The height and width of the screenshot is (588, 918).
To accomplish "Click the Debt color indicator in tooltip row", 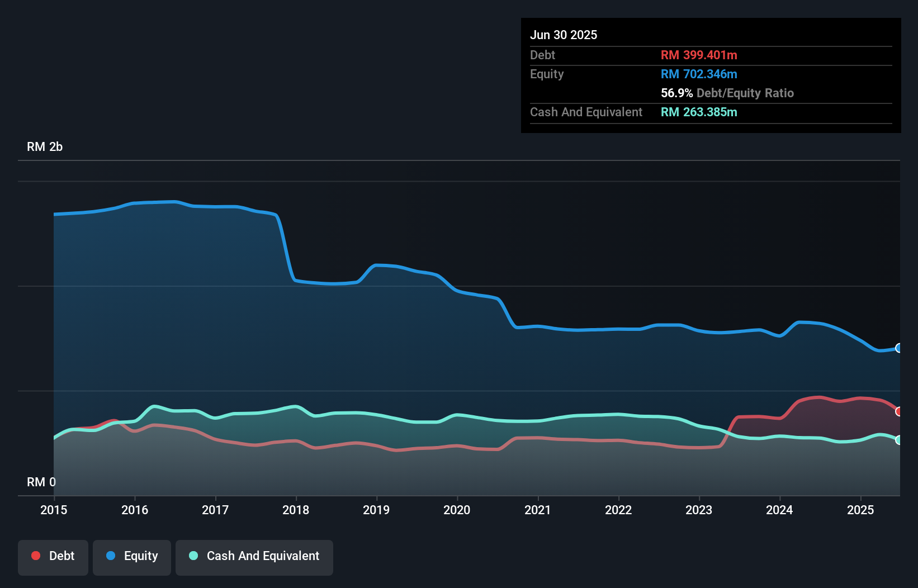I will click(699, 55).
